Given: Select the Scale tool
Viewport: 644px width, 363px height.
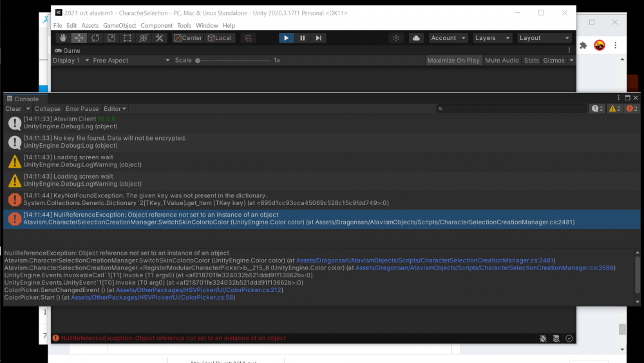Looking at the screenshot, I should (x=111, y=38).
